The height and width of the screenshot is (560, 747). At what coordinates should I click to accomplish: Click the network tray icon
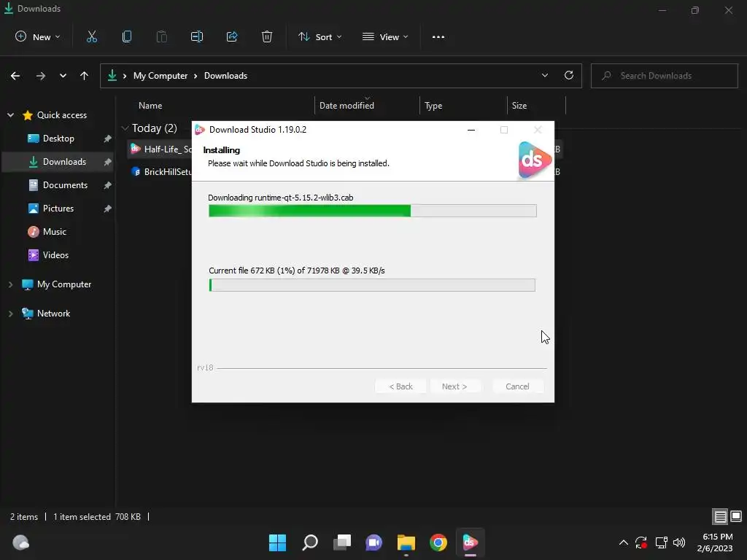point(661,542)
